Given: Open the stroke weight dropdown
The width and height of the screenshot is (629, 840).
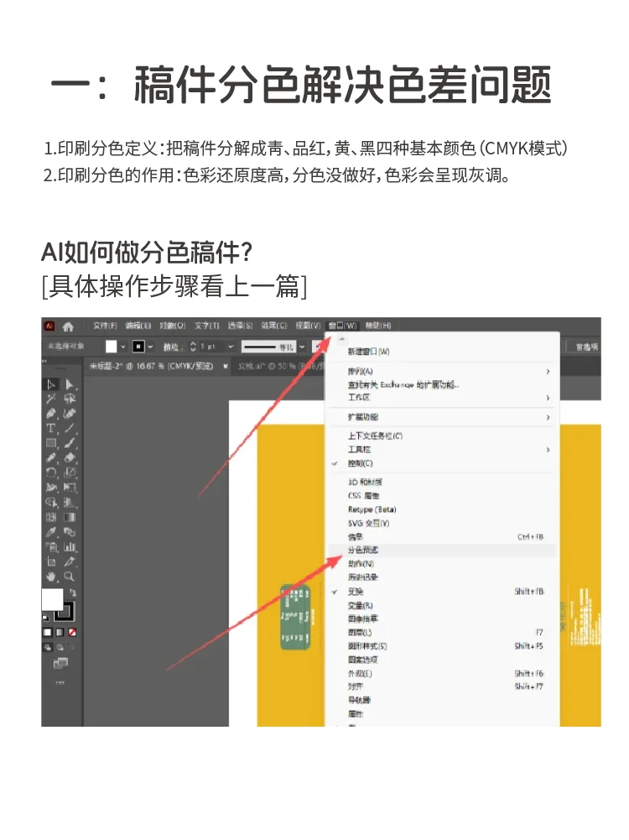Looking at the screenshot, I should coord(231,347).
